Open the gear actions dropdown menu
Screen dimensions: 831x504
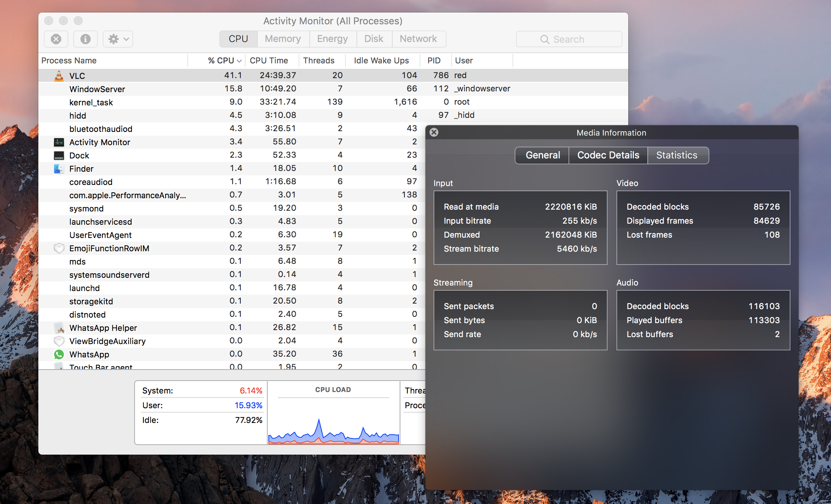(118, 39)
